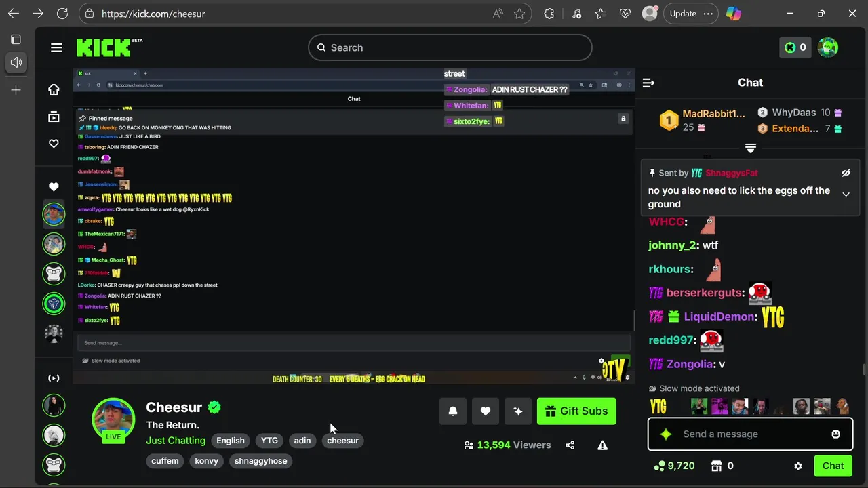Image resolution: width=868 pixels, height=488 pixels.
Task: Click the Just Chatting category link
Action: pos(176,441)
